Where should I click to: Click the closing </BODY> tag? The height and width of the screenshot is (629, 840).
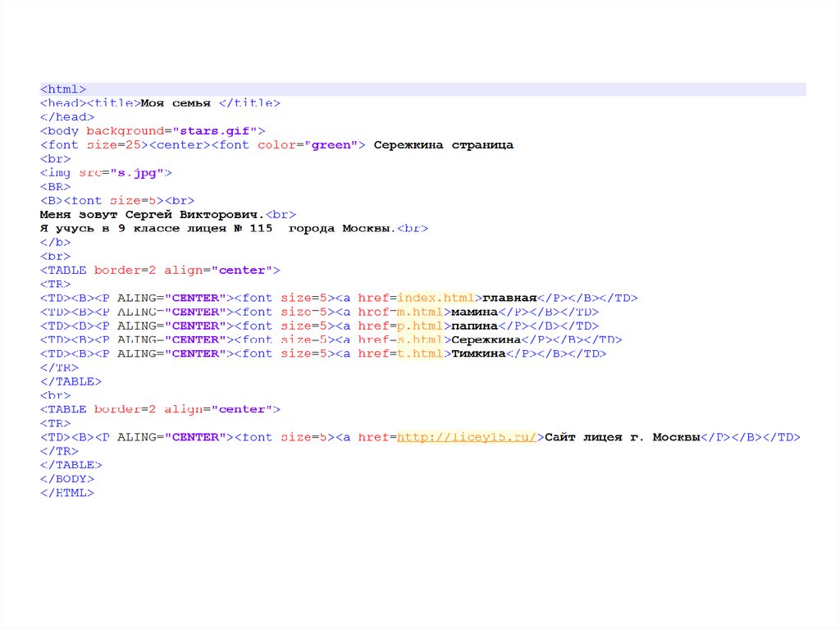click(67, 479)
